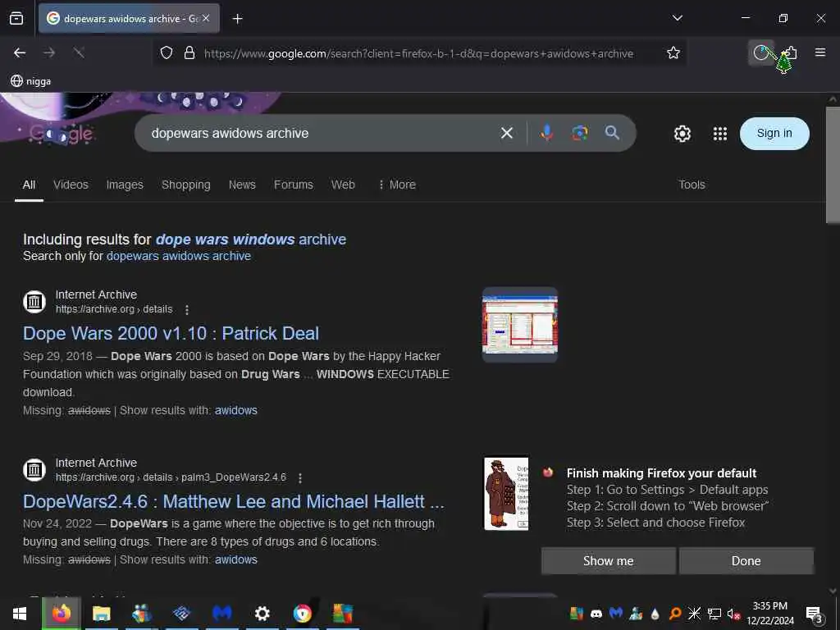Expand the list all tabs chevron
The width and height of the screenshot is (840, 630).
coord(677,18)
